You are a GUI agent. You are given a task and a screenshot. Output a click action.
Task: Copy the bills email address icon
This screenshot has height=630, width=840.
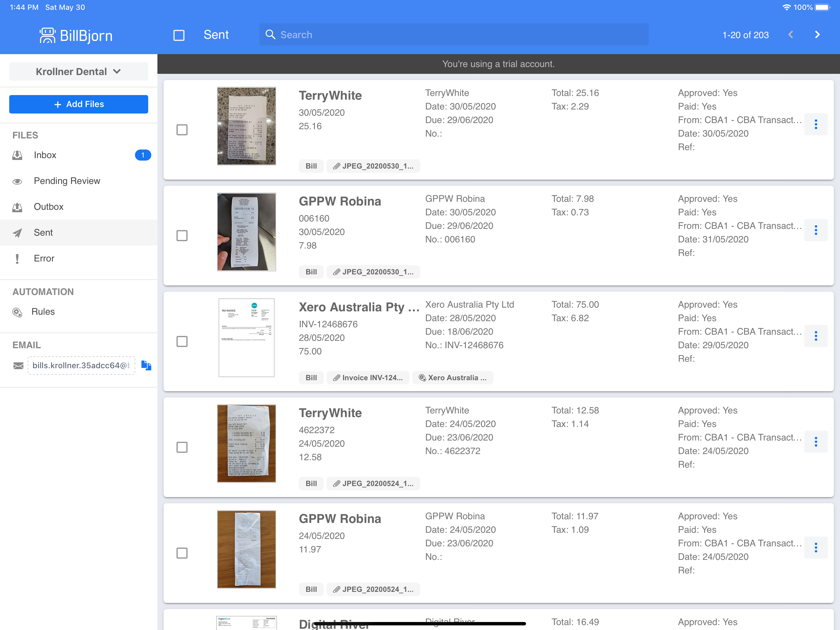[146, 365]
